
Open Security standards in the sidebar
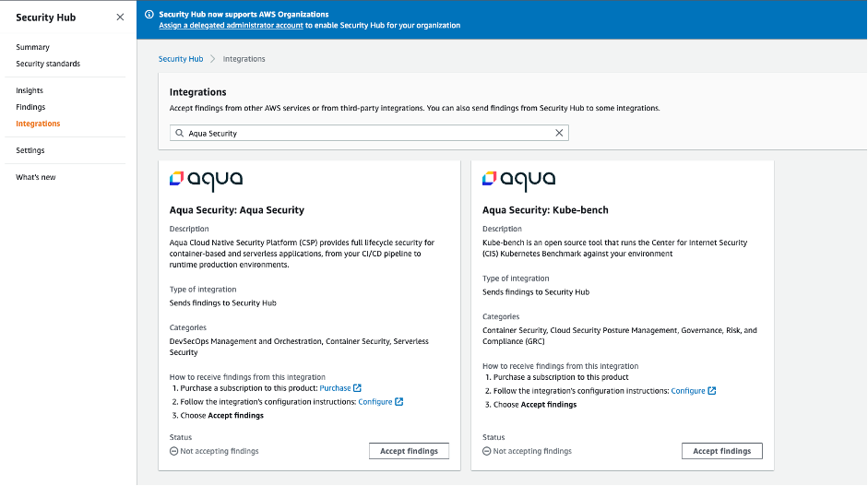point(48,64)
